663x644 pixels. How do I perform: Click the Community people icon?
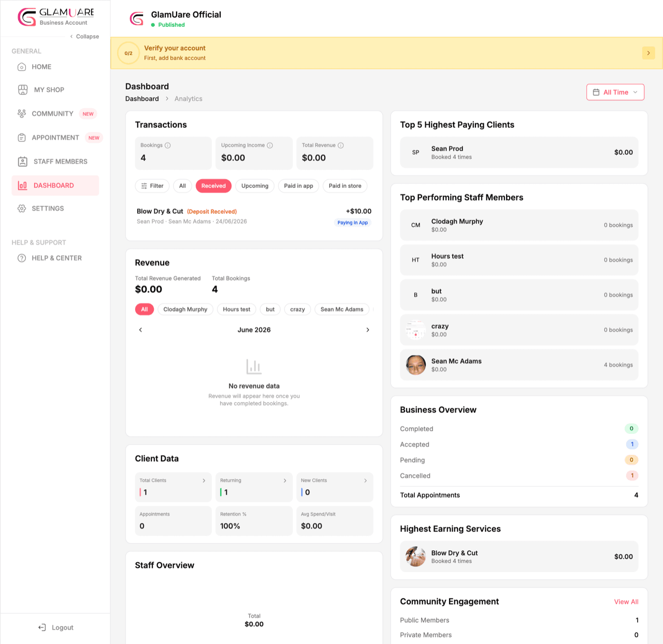pyautogui.click(x=22, y=113)
